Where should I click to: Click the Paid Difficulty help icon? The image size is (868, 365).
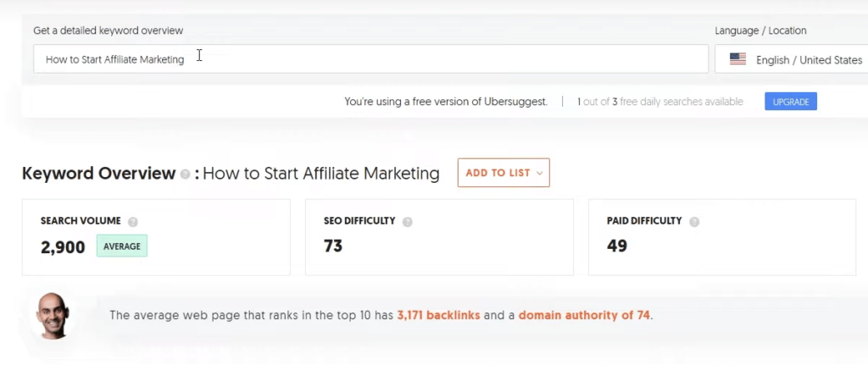coord(694,222)
